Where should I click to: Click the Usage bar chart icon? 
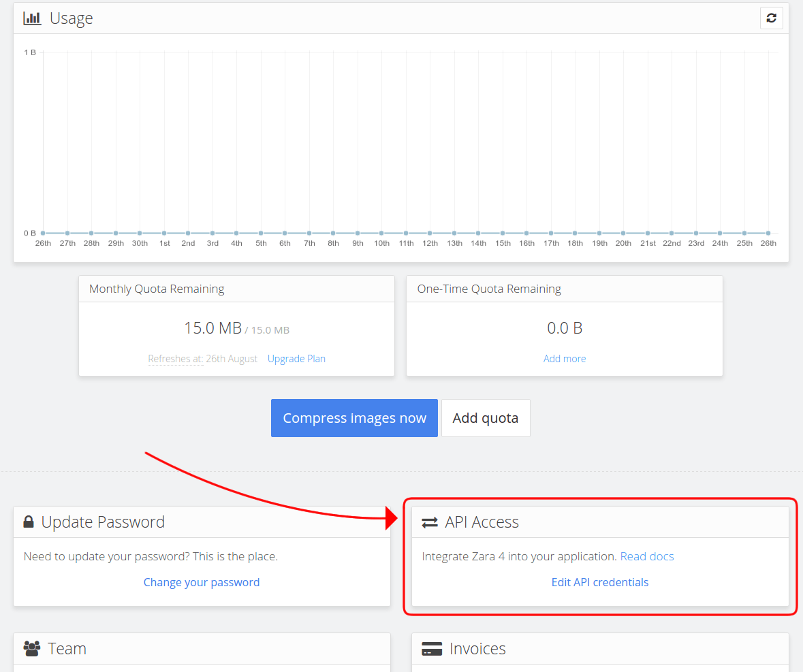point(32,18)
